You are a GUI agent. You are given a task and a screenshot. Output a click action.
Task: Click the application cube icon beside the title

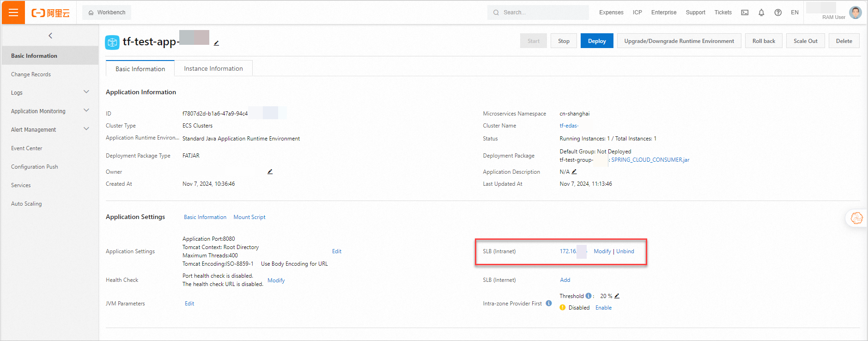[112, 42]
